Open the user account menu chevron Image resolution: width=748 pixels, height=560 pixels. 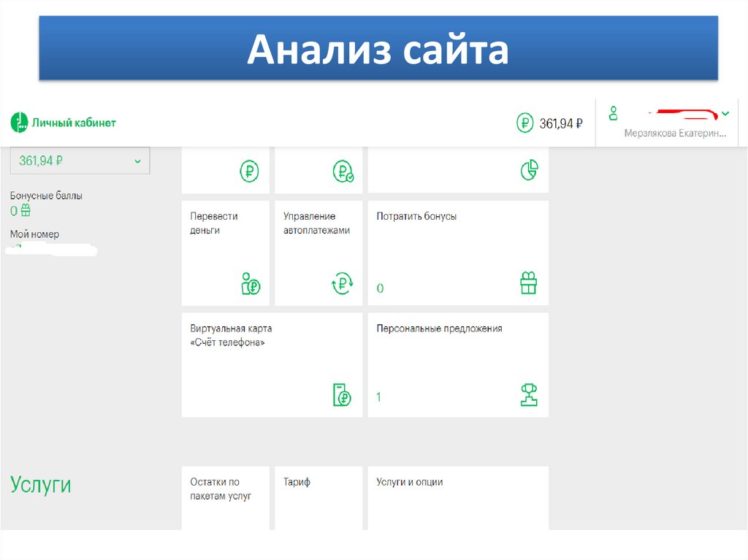coord(725,113)
